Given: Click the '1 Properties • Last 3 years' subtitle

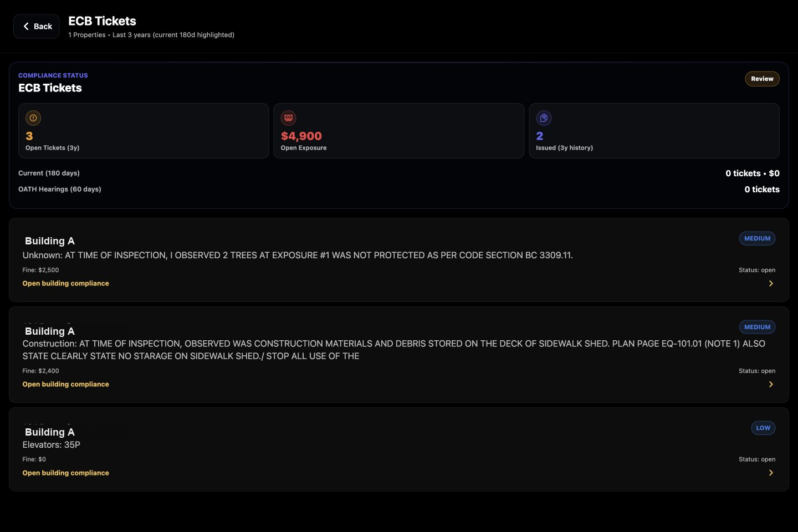Looking at the screenshot, I should (151, 35).
